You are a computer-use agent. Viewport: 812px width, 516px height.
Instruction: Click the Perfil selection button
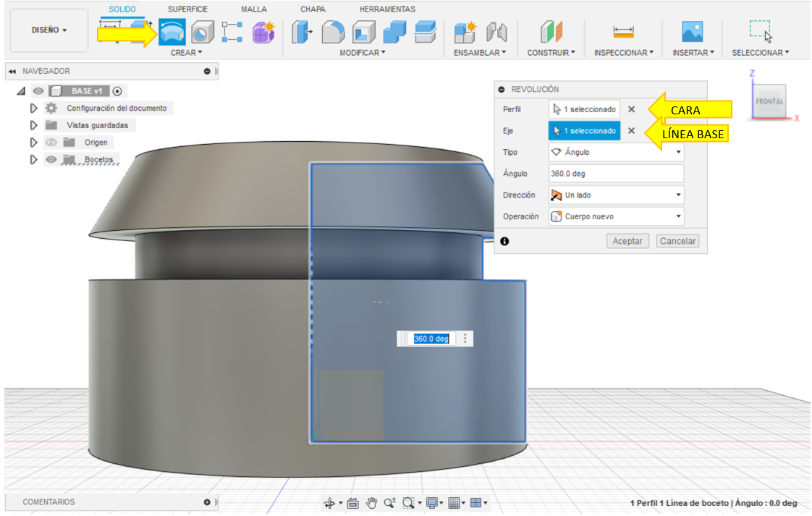tap(584, 109)
